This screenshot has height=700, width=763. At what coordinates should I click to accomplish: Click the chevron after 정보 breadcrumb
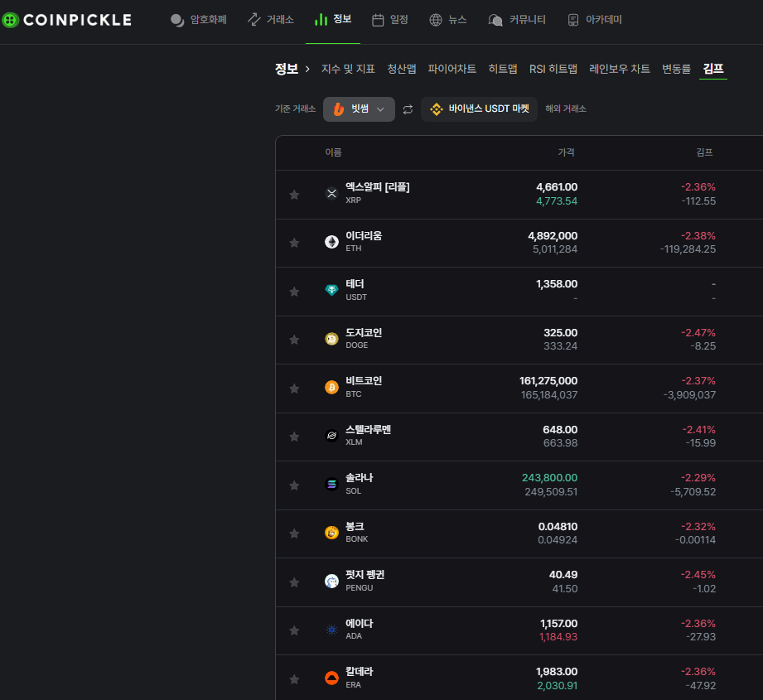307,69
